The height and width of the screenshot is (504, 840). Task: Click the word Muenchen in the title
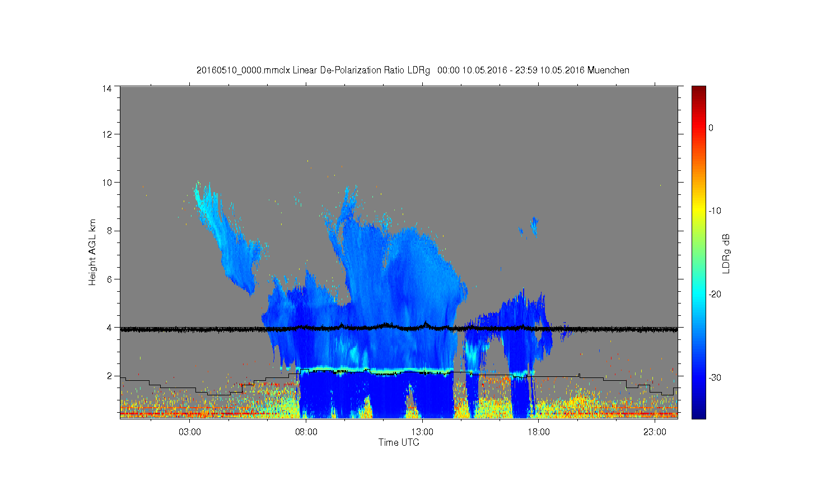point(609,71)
